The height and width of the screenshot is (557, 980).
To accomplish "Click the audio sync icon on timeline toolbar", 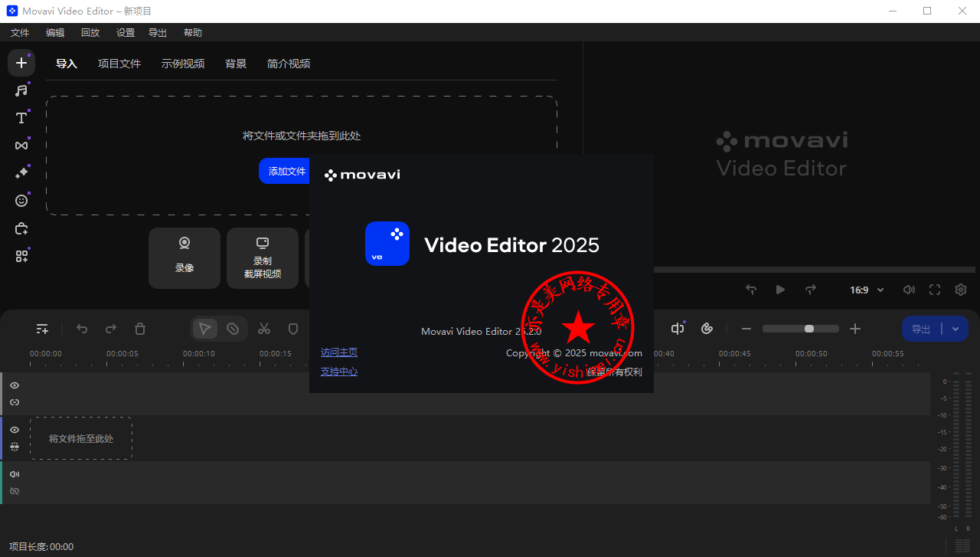I will tap(678, 329).
